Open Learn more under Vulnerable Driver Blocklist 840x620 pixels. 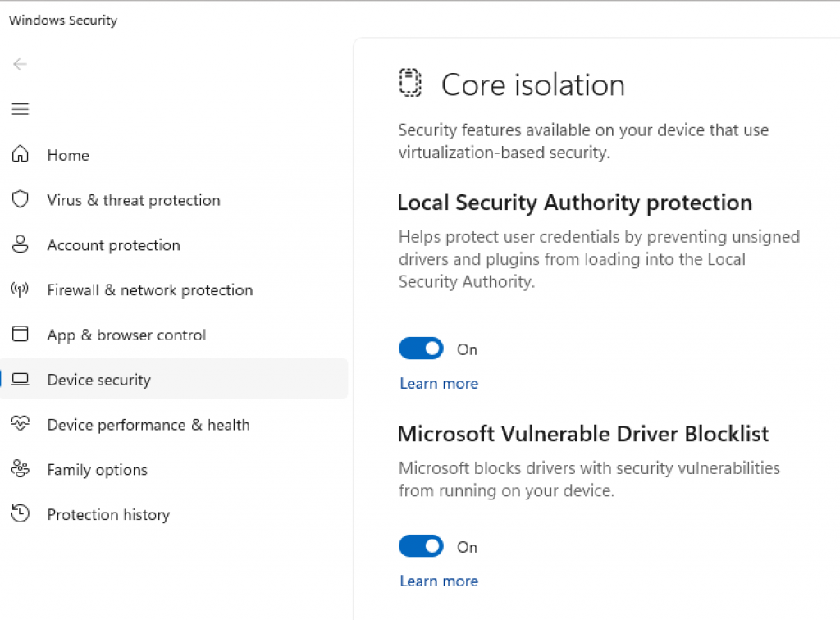tap(439, 581)
